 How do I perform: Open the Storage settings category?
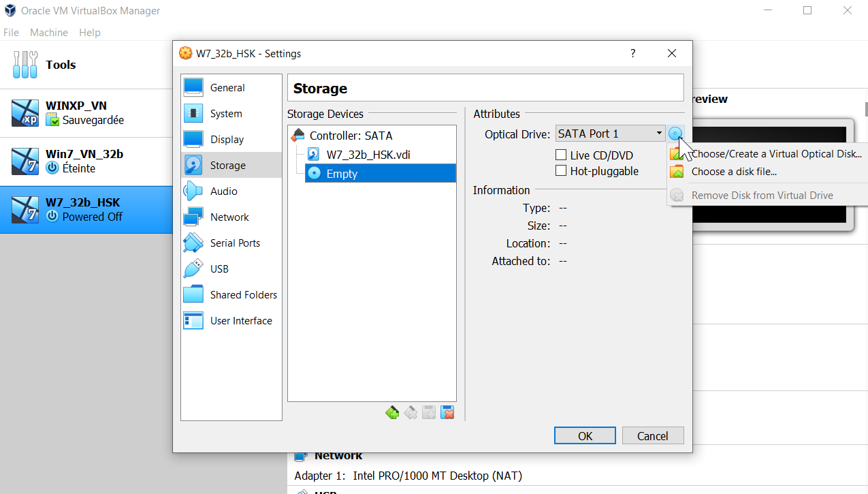tap(231, 166)
